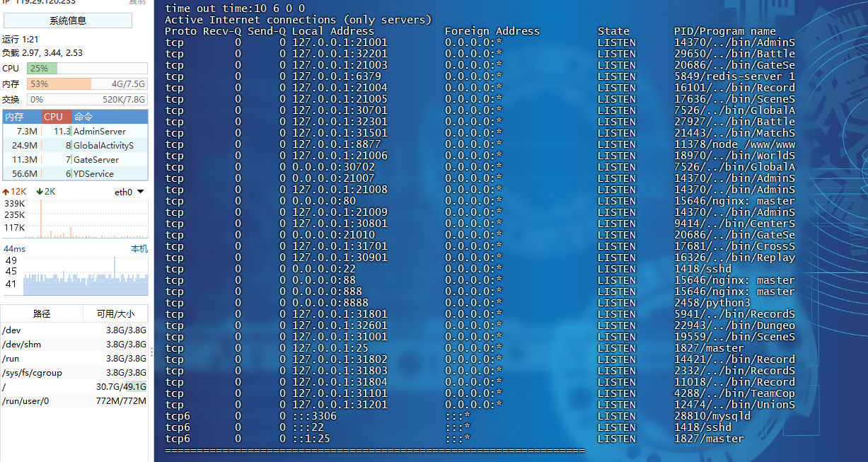Click the :::3306 local address

coord(314,416)
